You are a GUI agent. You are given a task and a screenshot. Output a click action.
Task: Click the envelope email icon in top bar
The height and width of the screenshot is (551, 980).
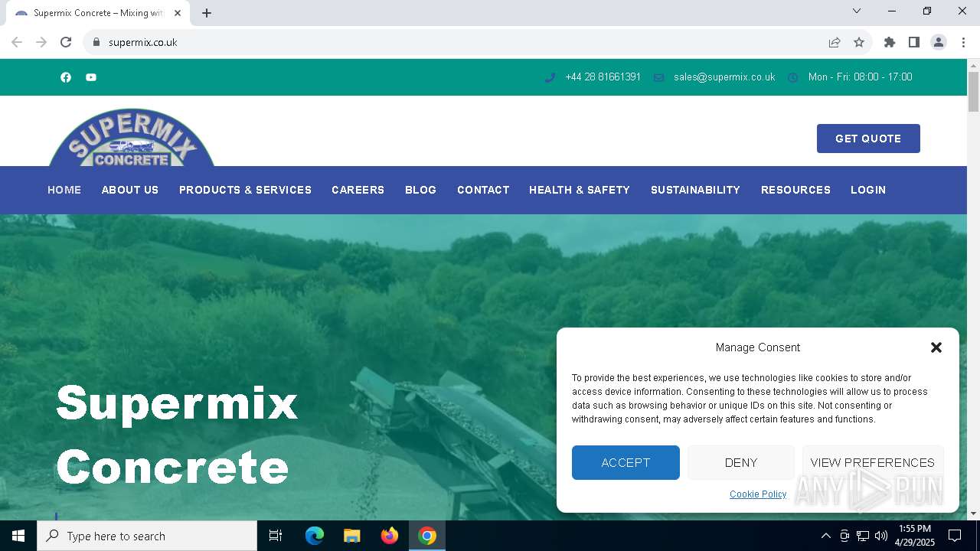658,77
